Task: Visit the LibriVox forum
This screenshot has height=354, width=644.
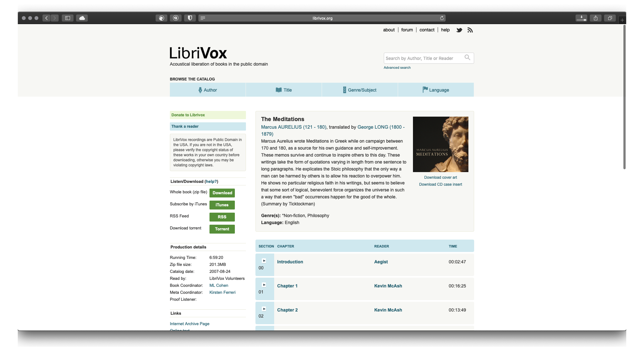Action: (x=407, y=30)
